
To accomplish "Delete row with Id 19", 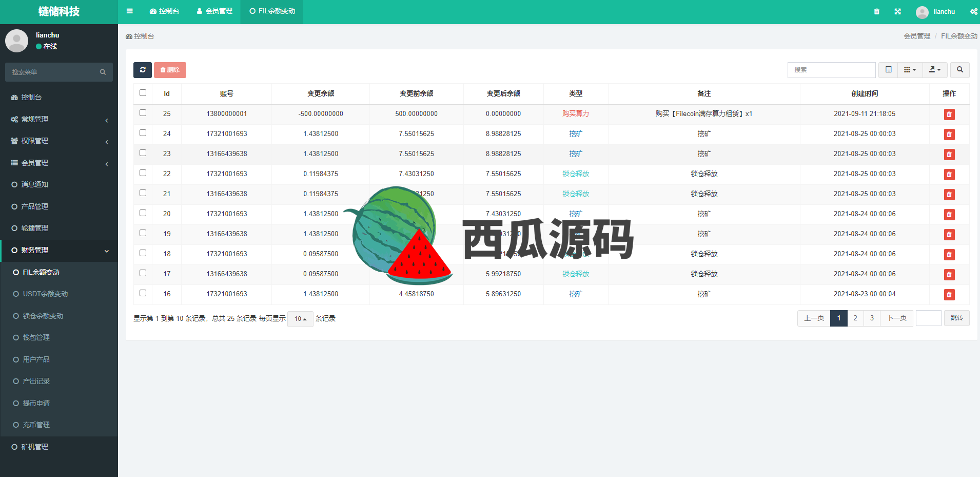I will [x=949, y=235].
